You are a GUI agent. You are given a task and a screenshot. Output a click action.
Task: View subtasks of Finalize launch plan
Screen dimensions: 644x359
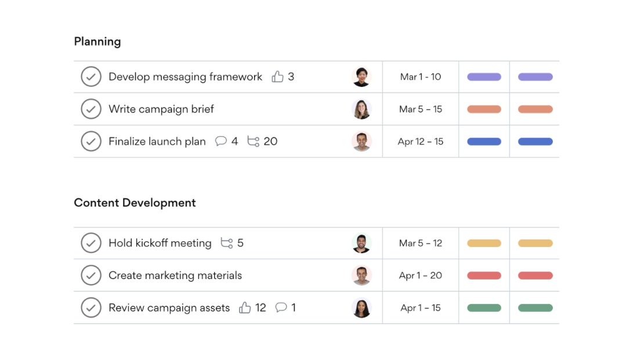254,142
